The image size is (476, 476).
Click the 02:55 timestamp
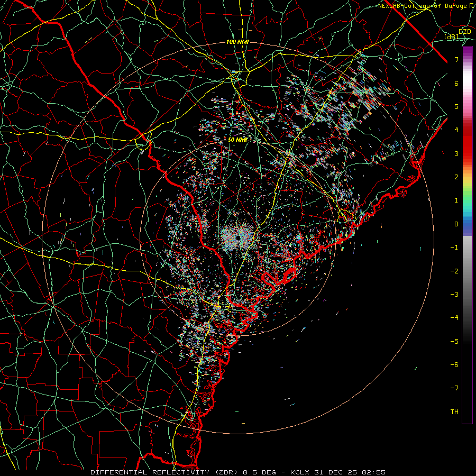pos(375,472)
